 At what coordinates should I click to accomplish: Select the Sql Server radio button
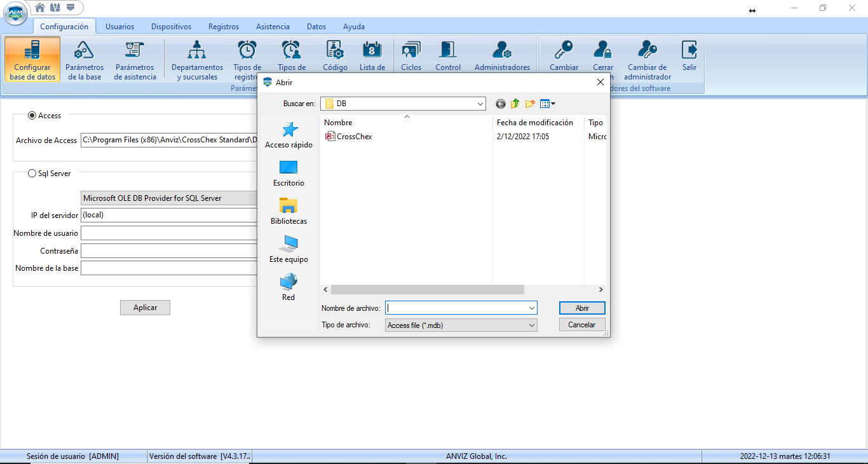[x=32, y=173]
